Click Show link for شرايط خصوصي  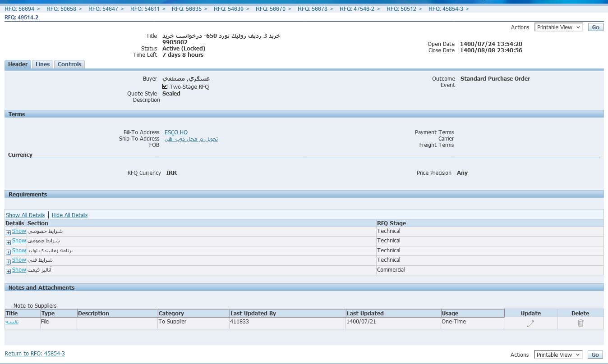point(19,231)
